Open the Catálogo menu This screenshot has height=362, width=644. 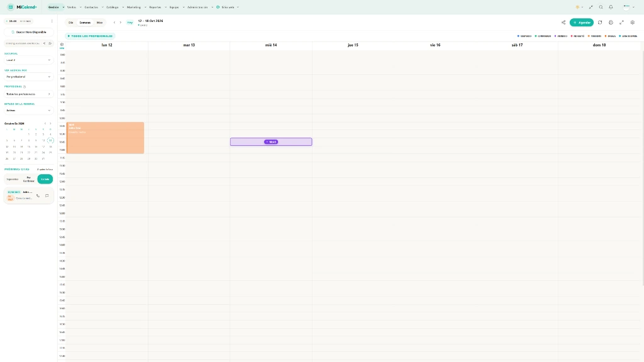pyautogui.click(x=114, y=7)
